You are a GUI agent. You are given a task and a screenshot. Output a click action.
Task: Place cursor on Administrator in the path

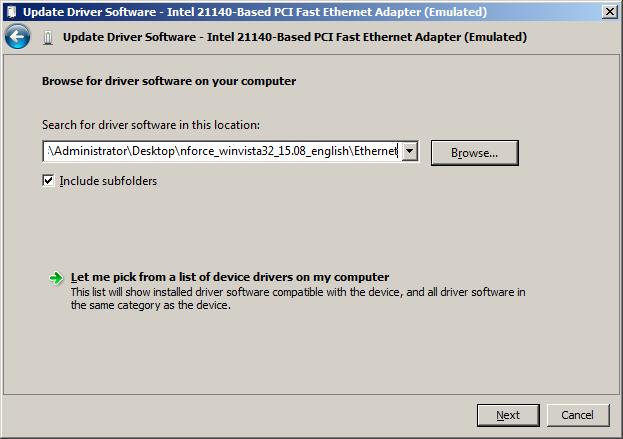[x=91, y=151]
